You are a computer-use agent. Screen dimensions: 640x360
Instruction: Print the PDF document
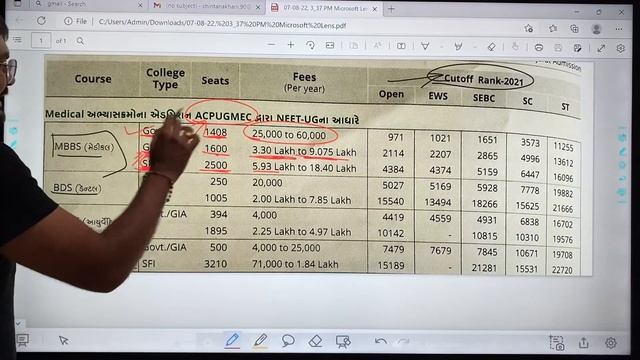[x=539, y=48]
